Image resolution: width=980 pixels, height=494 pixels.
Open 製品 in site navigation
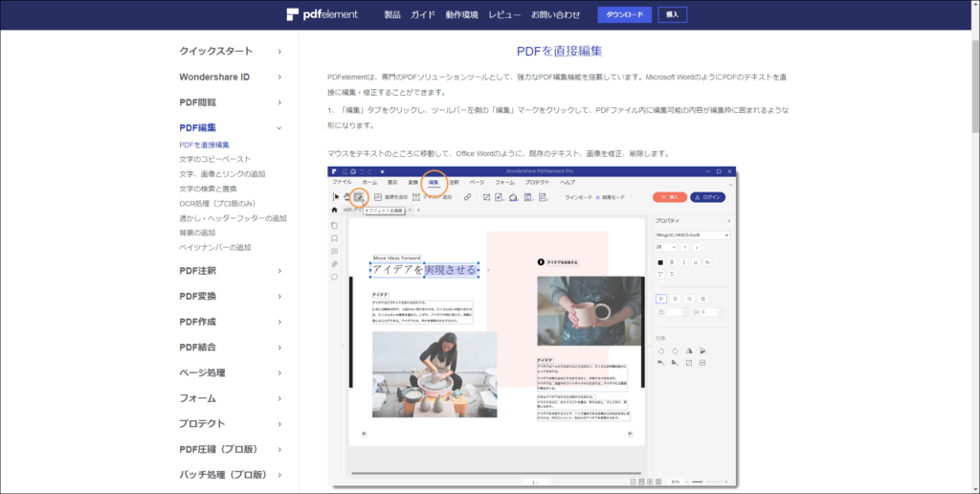tap(392, 14)
